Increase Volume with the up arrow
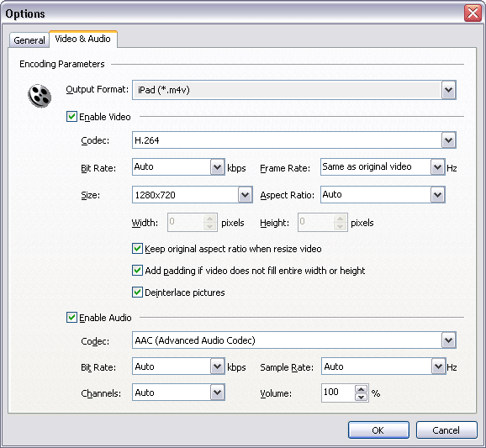 tap(361, 389)
